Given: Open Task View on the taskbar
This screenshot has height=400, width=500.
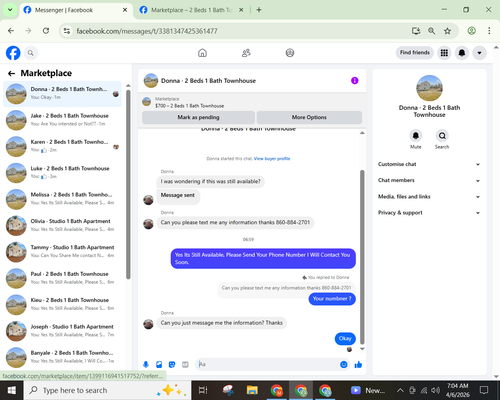Looking at the screenshot, I should [x=203, y=390].
